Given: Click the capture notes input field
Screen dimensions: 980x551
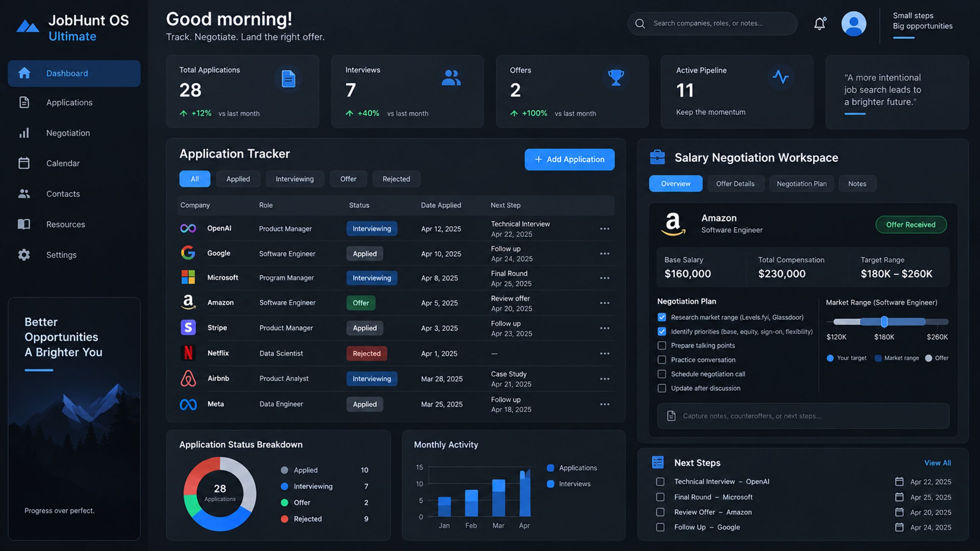Looking at the screenshot, I should (803, 416).
